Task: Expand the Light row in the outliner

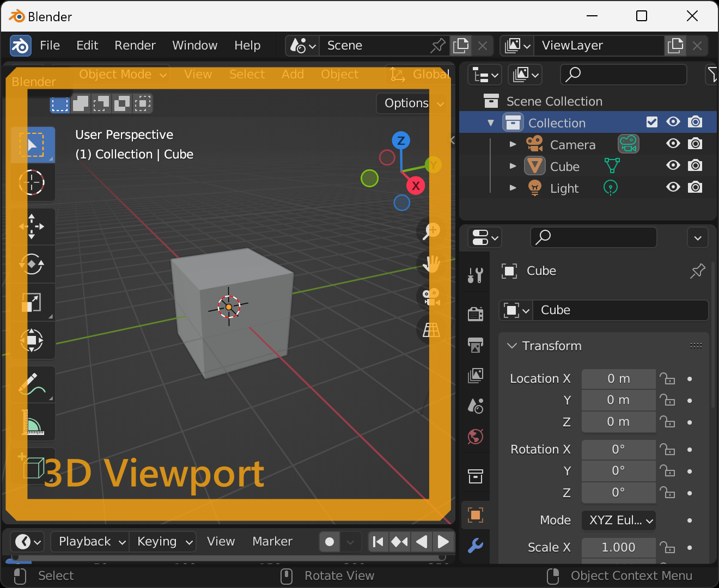Action: point(513,188)
